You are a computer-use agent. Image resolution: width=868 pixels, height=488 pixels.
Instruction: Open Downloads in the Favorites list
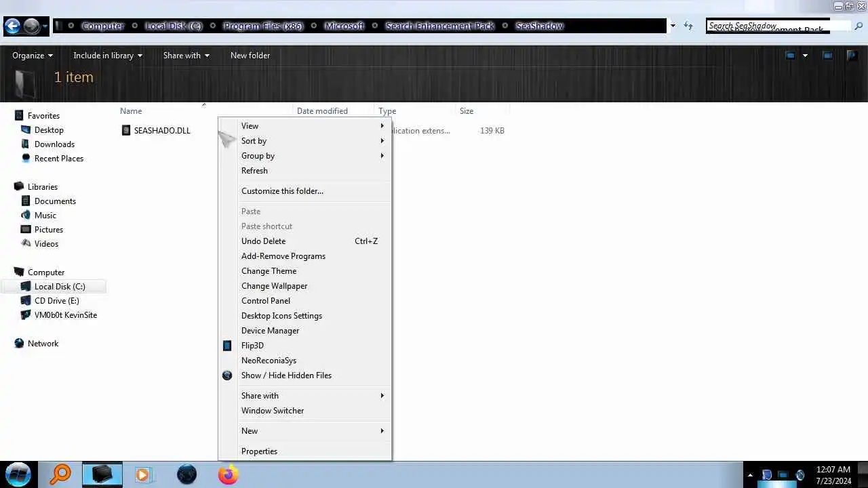54,144
